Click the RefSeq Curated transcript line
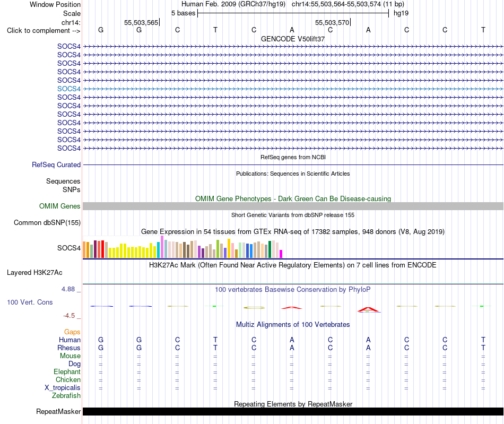Screen dimensions: 504x424 (293, 165)
